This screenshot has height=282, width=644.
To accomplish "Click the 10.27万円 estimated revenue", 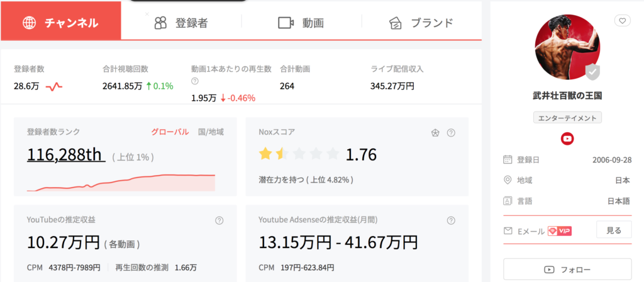I will (x=64, y=242).
